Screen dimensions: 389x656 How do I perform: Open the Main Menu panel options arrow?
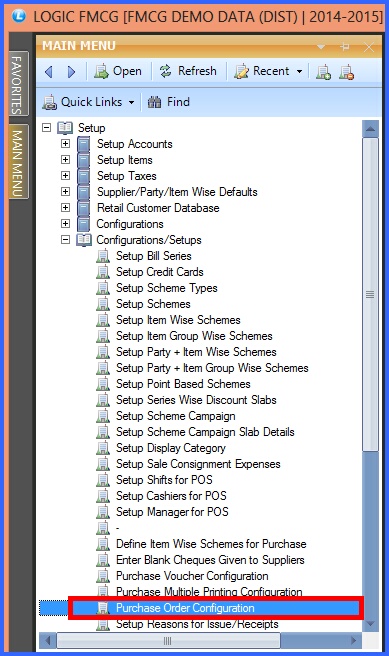pos(321,46)
